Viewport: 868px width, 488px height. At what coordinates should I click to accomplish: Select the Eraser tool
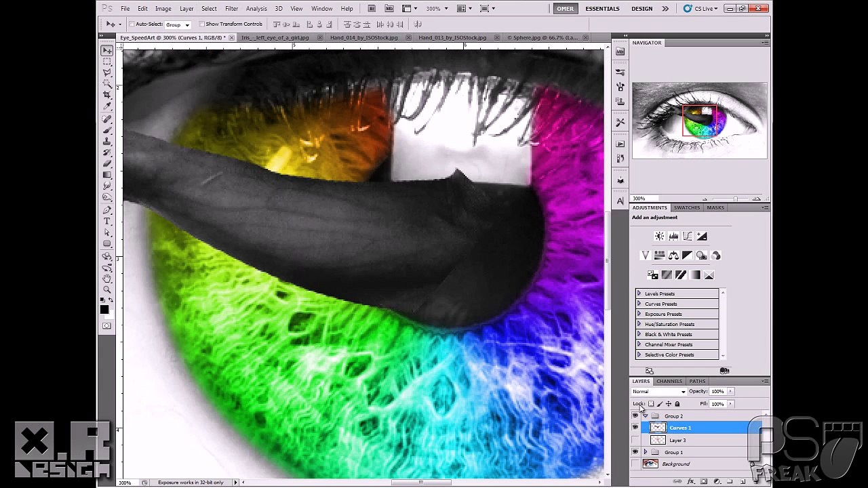(x=107, y=164)
